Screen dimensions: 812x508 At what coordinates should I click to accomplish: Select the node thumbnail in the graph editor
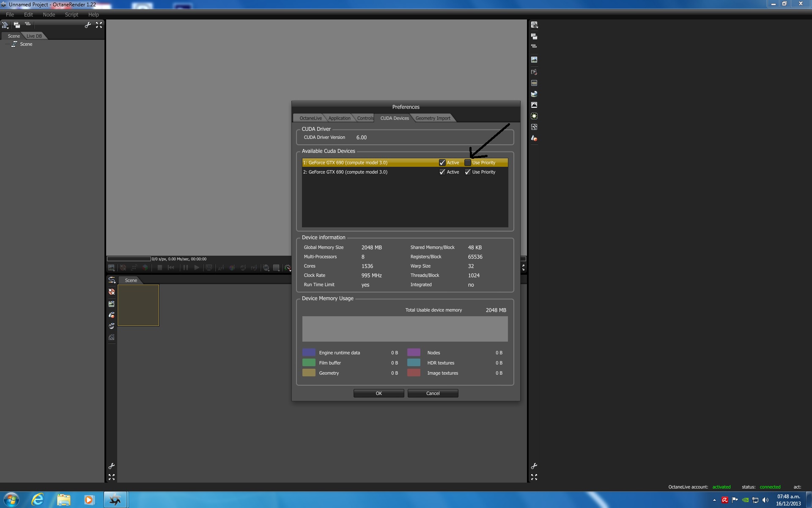[138, 305]
